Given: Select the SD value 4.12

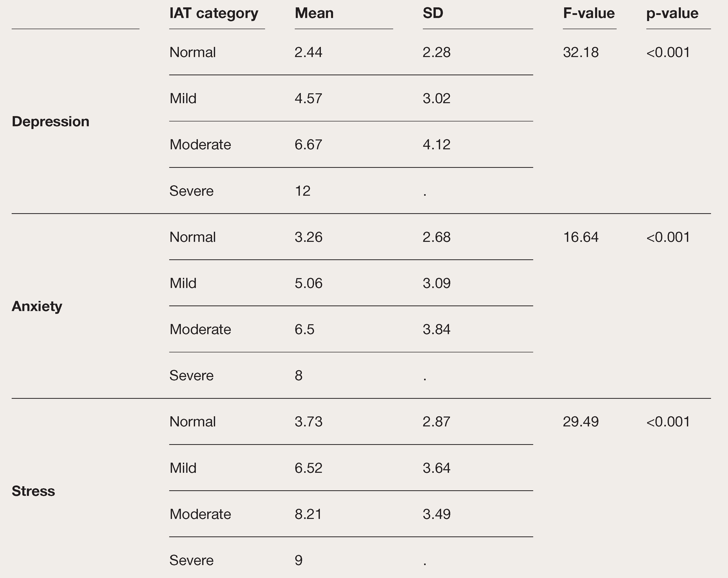Looking at the screenshot, I should click(x=437, y=145).
